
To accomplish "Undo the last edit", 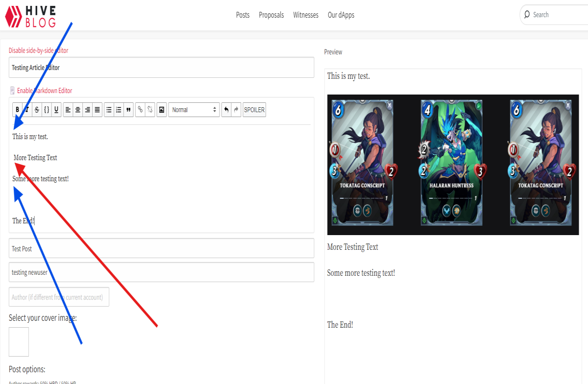I will [x=226, y=110].
